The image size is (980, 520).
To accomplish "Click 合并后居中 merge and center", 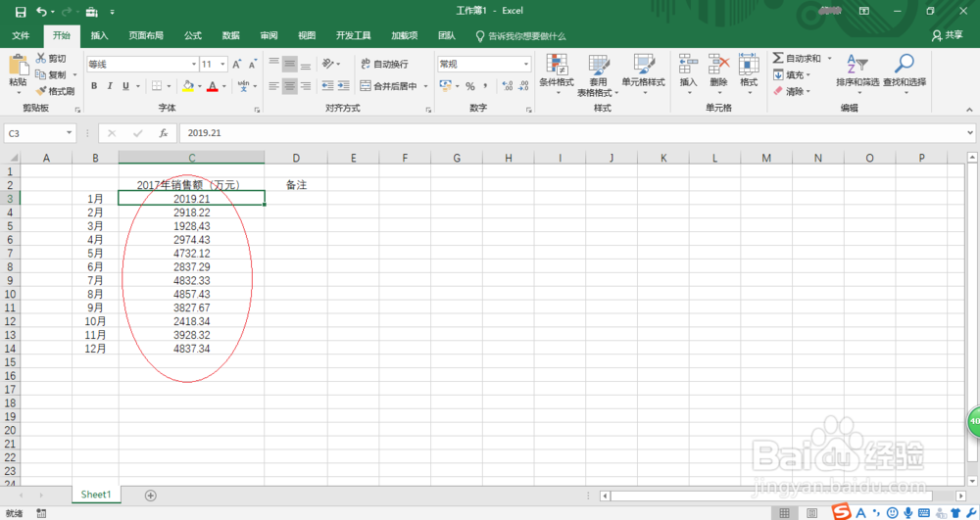I will pos(388,86).
